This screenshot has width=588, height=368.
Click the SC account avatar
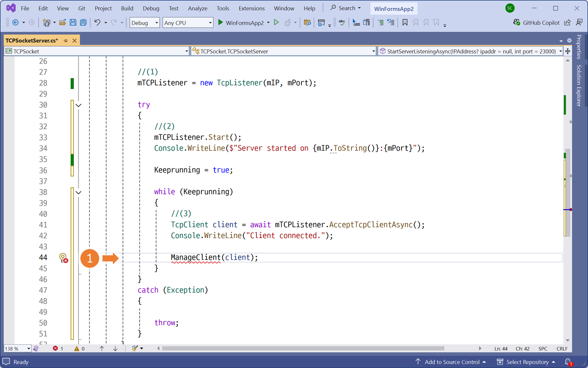[510, 8]
